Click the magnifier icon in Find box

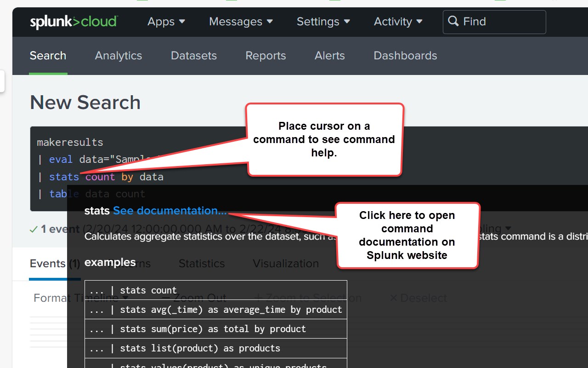click(453, 21)
